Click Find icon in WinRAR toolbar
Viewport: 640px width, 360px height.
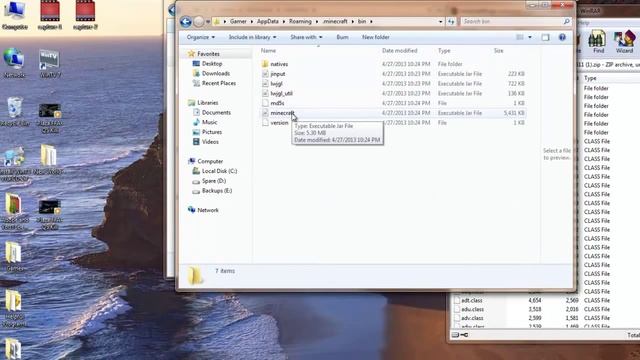pyautogui.click(x=598, y=41)
